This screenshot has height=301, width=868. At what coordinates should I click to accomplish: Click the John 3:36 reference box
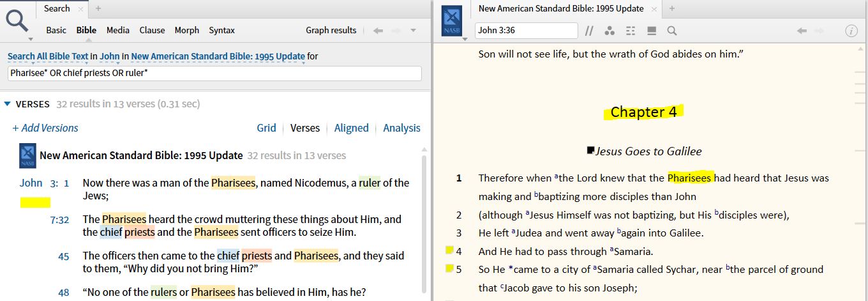click(526, 31)
